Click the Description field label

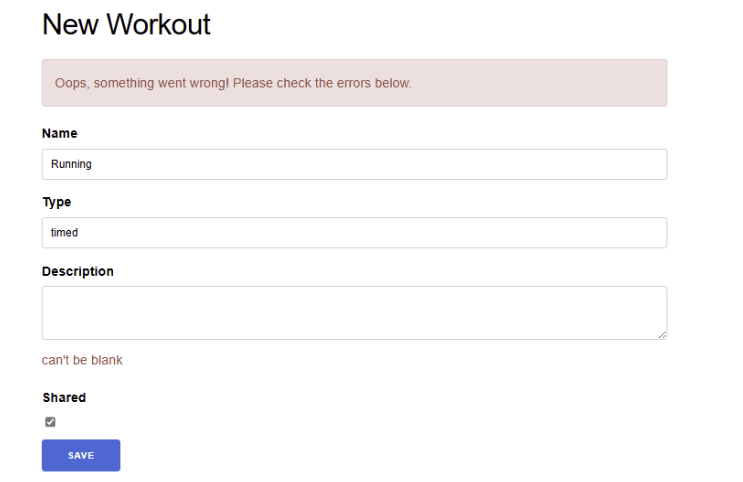tap(78, 271)
